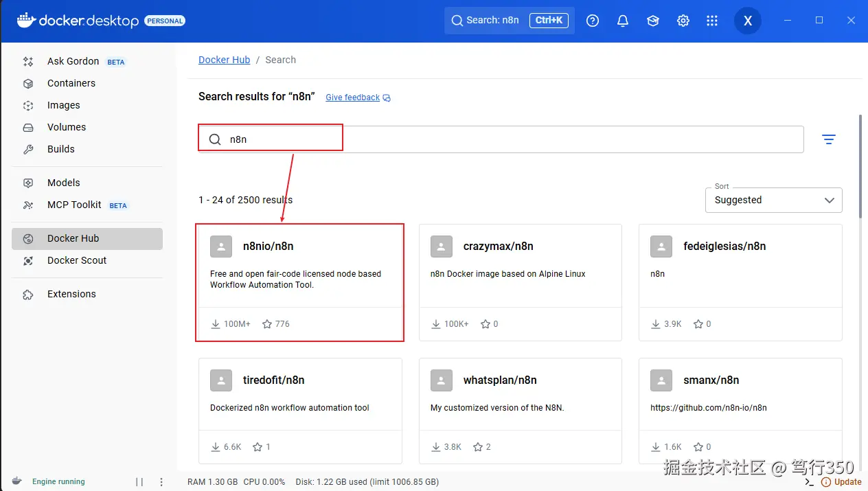Image resolution: width=868 pixels, height=491 pixels.
Task: Click the Docker Scout icon
Action: 28,261
